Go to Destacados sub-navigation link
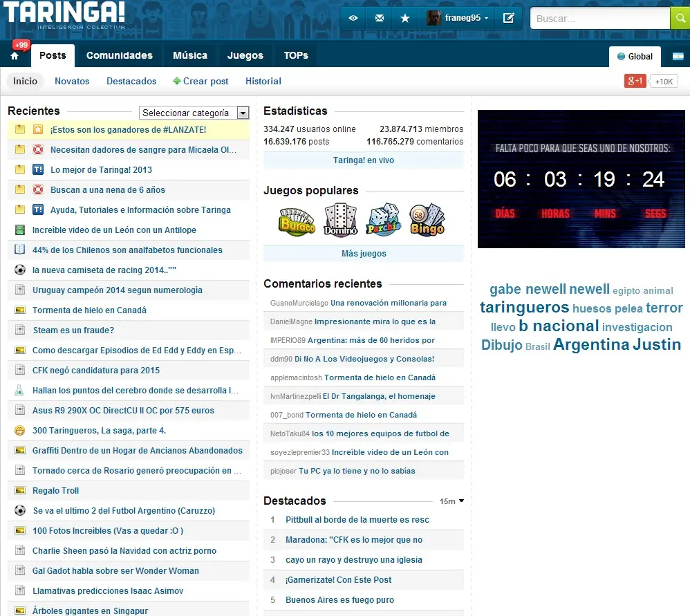690x616 pixels. (131, 81)
